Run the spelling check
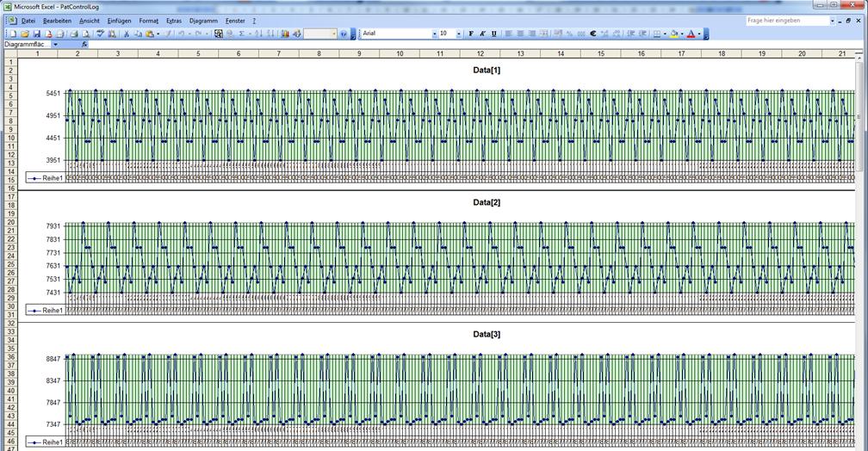Screen dimensions: 868x451 pyautogui.click(x=100, y=34)
